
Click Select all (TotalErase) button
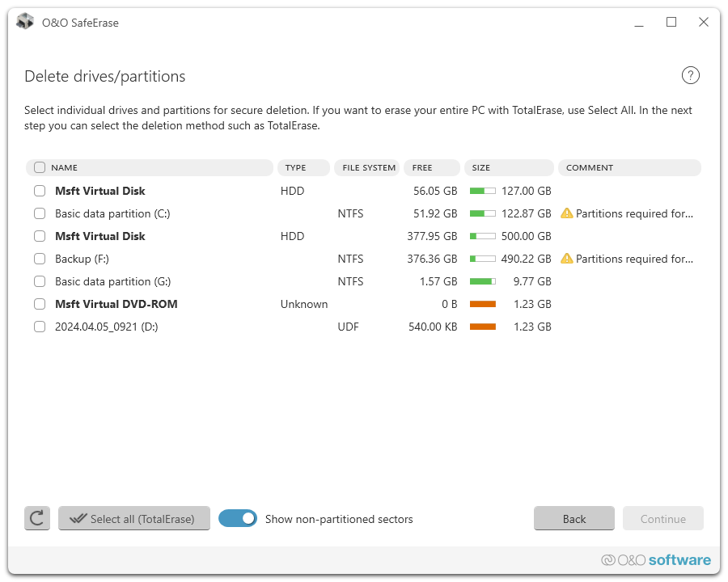134,519
